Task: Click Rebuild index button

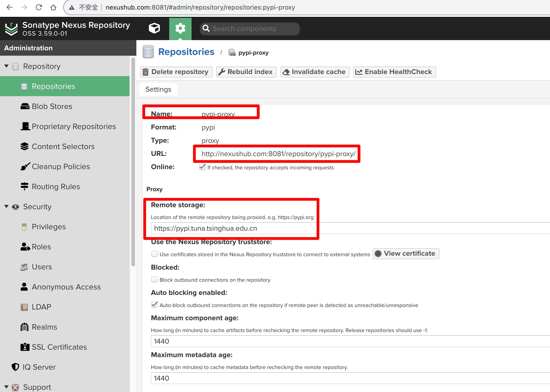Action: tap(246, 72)
